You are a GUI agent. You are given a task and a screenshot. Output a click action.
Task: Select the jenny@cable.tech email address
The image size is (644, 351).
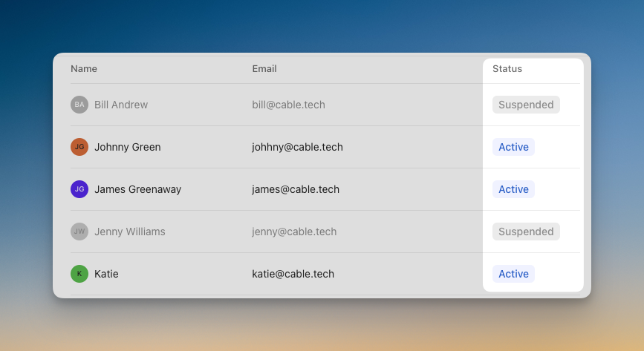coord(294,232)
